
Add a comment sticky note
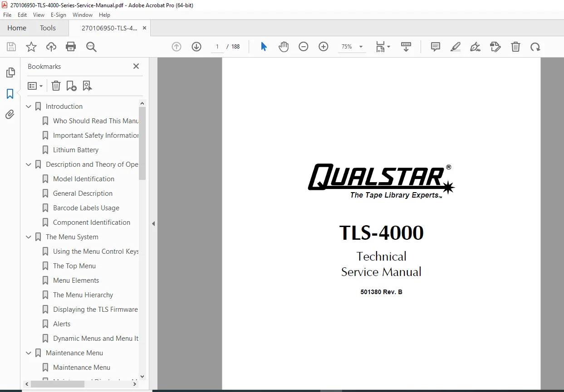point(436,47)
